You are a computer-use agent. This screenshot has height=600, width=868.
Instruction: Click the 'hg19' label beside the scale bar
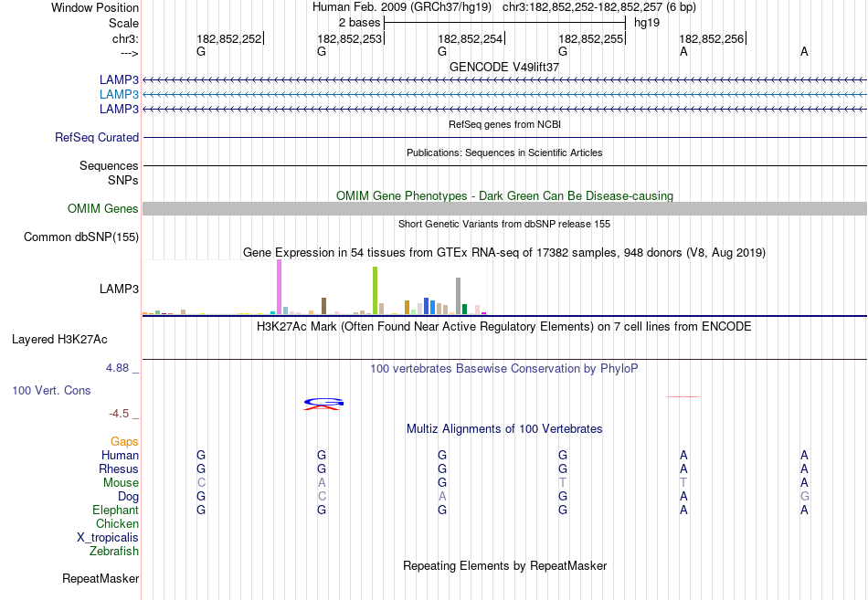(x=647, y=23)
